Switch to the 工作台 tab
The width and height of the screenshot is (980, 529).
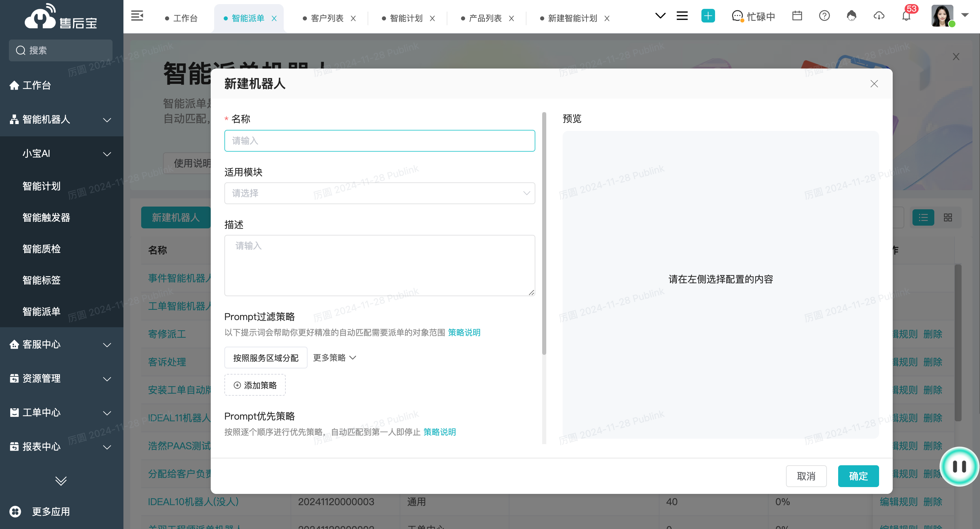tap(185, 18)
